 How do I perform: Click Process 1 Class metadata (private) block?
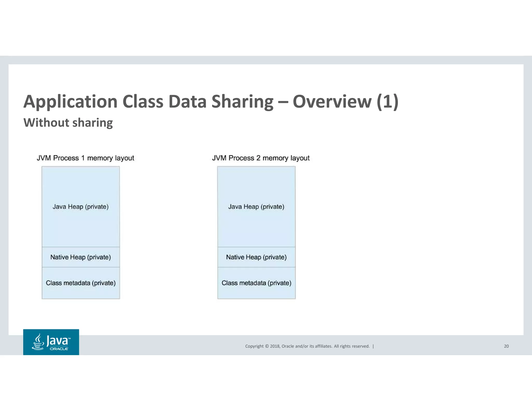point(81,283)
